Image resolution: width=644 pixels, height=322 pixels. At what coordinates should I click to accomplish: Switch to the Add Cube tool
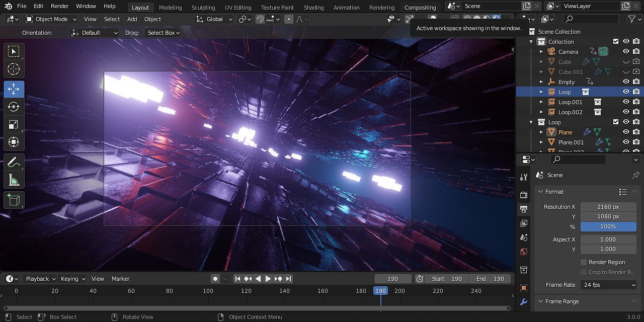[14, 200]
